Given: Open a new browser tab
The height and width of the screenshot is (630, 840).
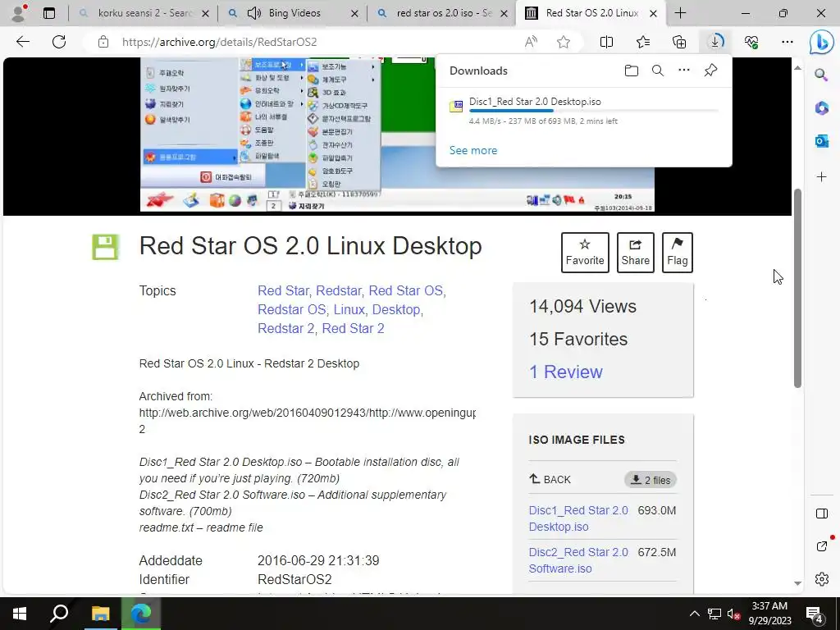Looking at the screenshot, I should coord(680,13).
